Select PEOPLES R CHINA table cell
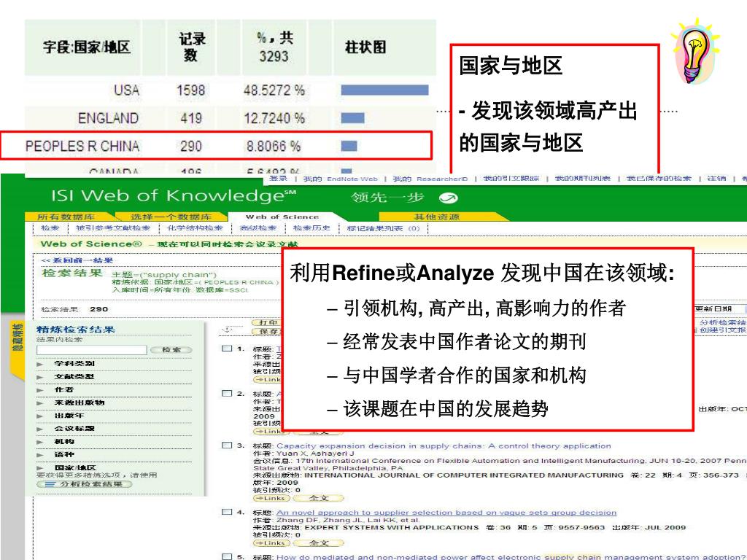The image size is (747, 560). (x=82, y=146)
